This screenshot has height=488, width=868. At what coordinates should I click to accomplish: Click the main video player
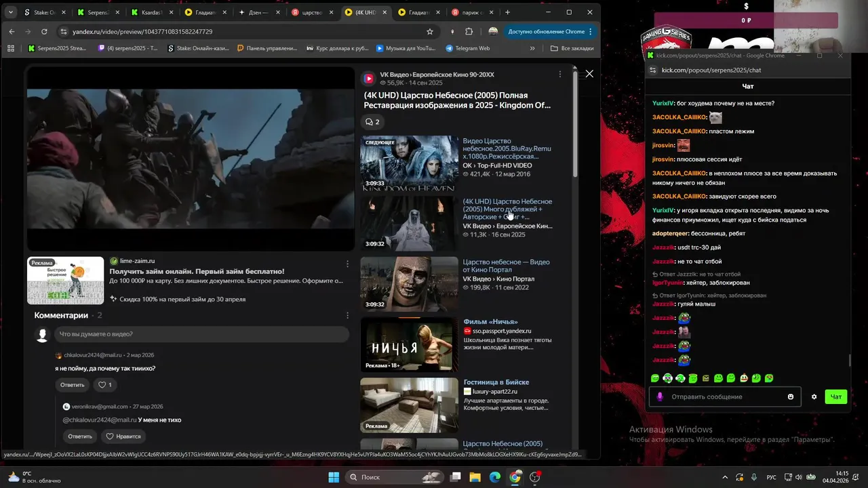click(x=191, y=159)
